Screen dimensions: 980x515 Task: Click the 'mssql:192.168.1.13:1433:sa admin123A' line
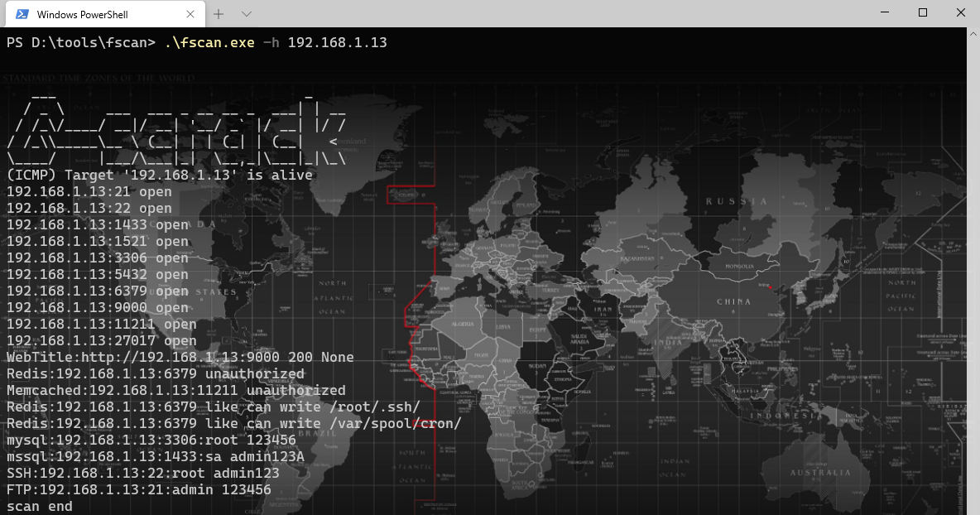tap(156, 457)
